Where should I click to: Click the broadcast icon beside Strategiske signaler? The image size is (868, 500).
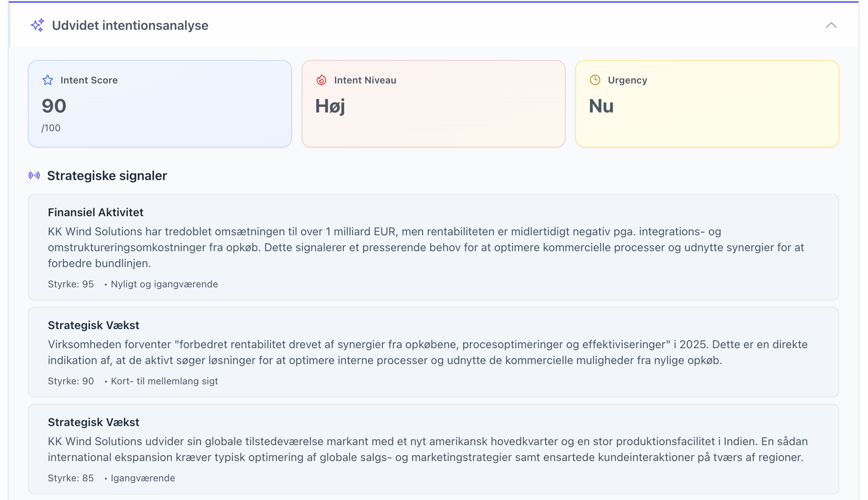tap(34, 175)
